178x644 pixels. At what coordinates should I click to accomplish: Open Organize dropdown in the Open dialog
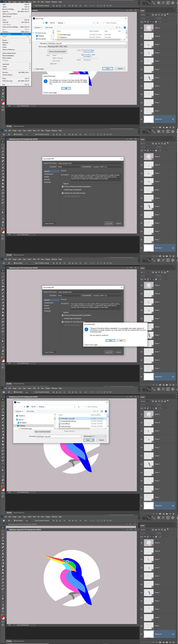point(19,411)
